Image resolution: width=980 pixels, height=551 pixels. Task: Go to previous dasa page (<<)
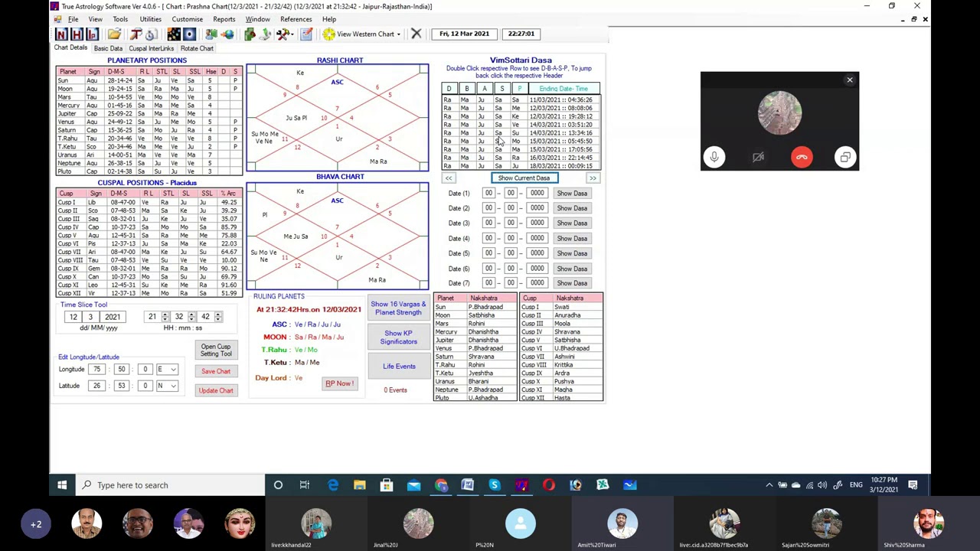pos(449,178)
